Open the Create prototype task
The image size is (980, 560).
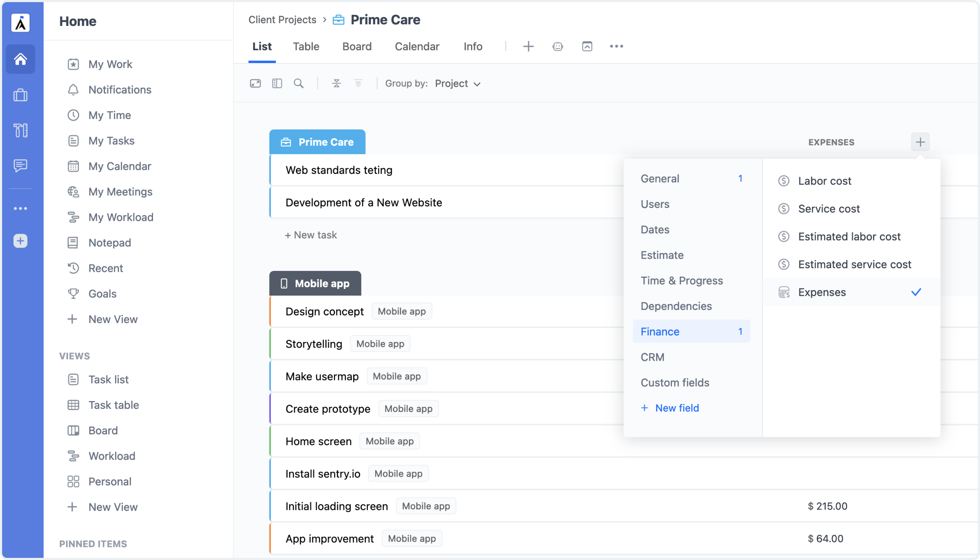(x=328, y=409)
